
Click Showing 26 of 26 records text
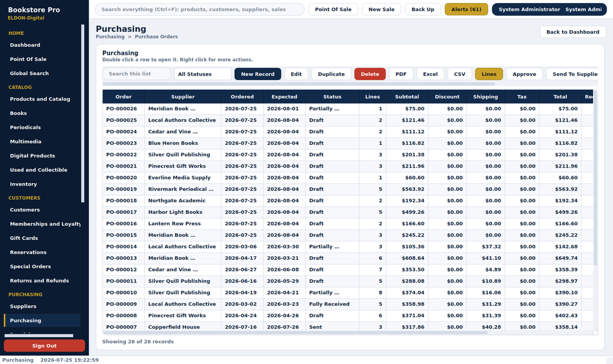point(138,341)
